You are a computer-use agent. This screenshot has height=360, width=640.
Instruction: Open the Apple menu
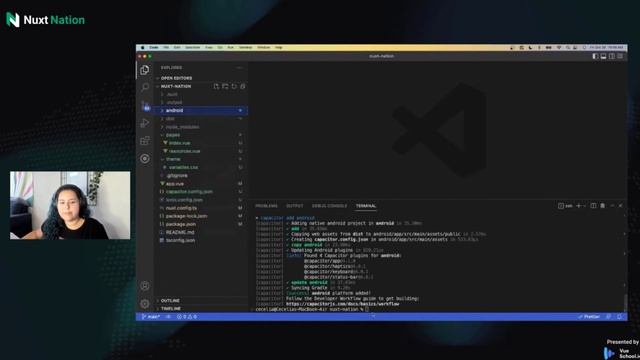click(142, 48)
